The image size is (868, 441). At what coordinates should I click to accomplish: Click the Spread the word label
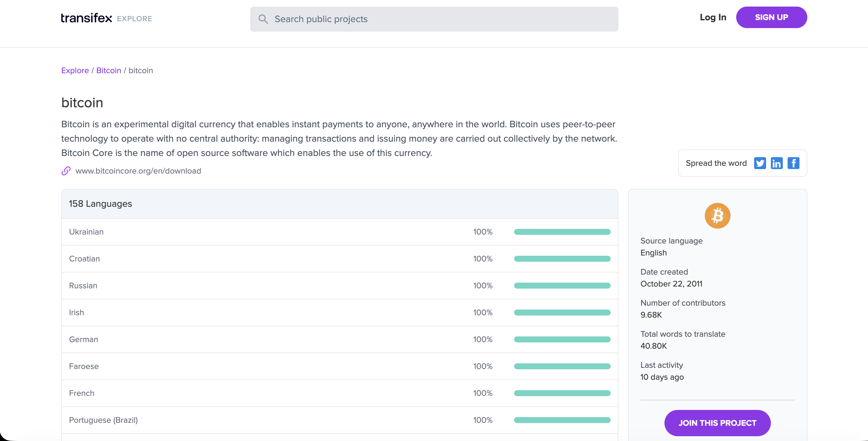pyautogui.click(x=716, y=163)
